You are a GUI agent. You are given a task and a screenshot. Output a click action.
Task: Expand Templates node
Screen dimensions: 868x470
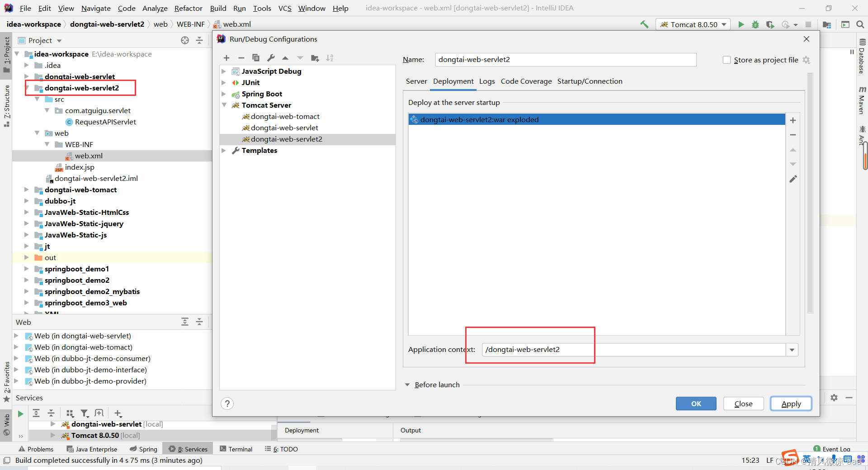pyautogui.click(x=224, y=150)
